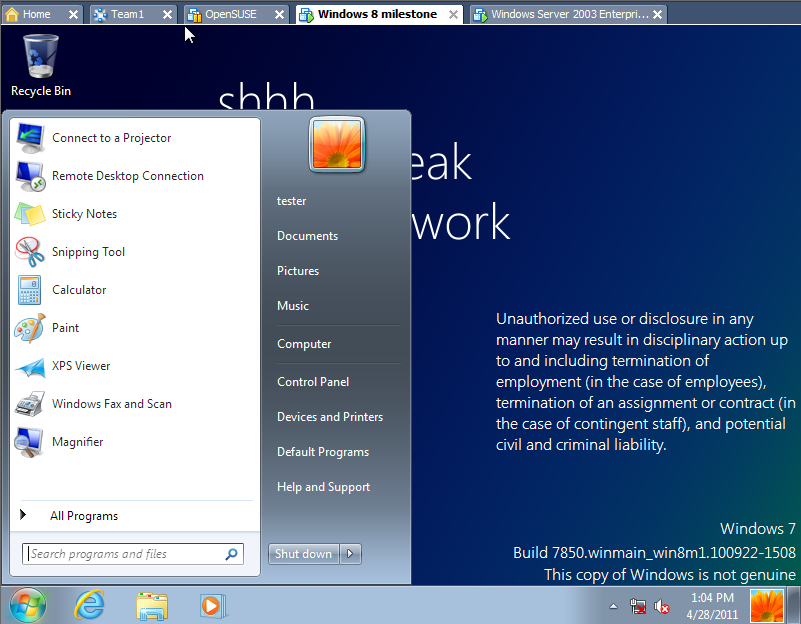Switch to the OpenSUSE tab

[x=230, y=14]
